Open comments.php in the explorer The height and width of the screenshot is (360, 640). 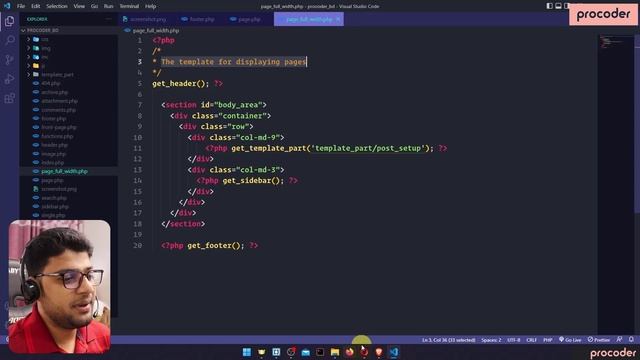[x=68, y=110]
